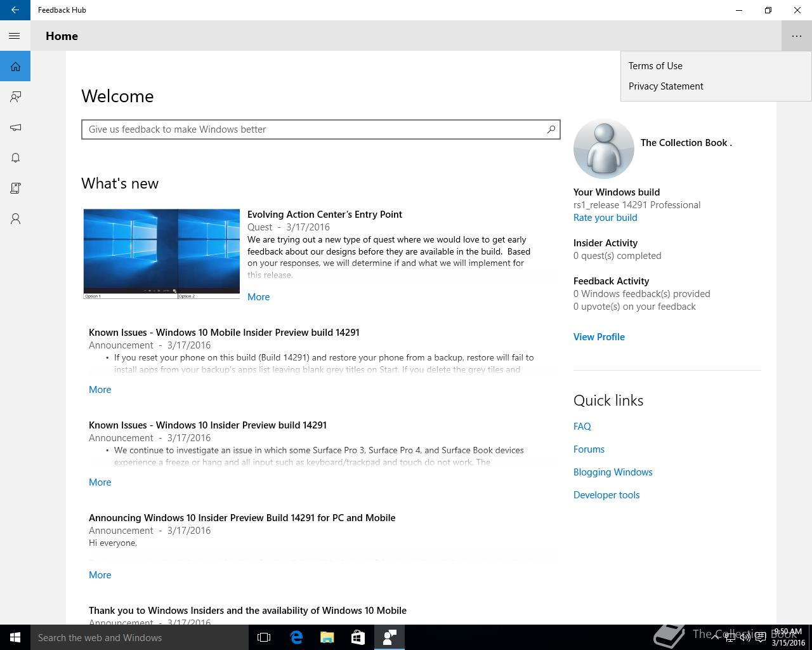Viewport: 812px width, 650px height.
Task: Select Privacy Statement from the menu
Action: click(x=665, y=86)
